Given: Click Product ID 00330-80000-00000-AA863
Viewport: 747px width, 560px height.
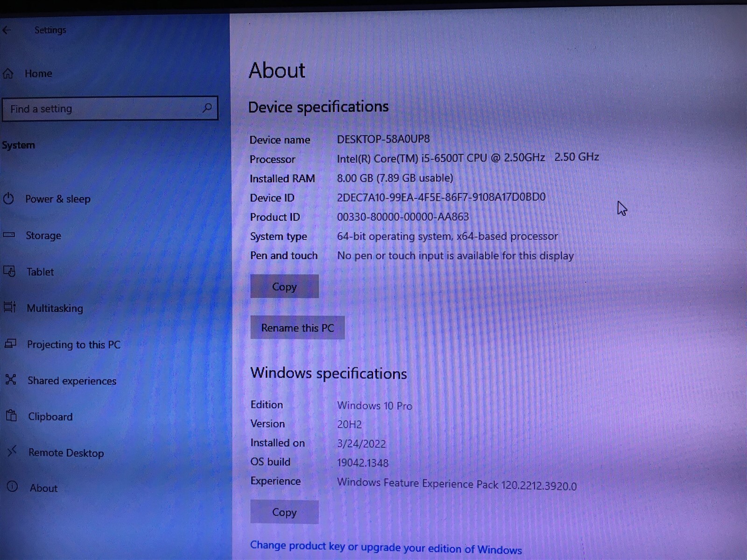Looking at the screenshot, I should tap(403, 217).
